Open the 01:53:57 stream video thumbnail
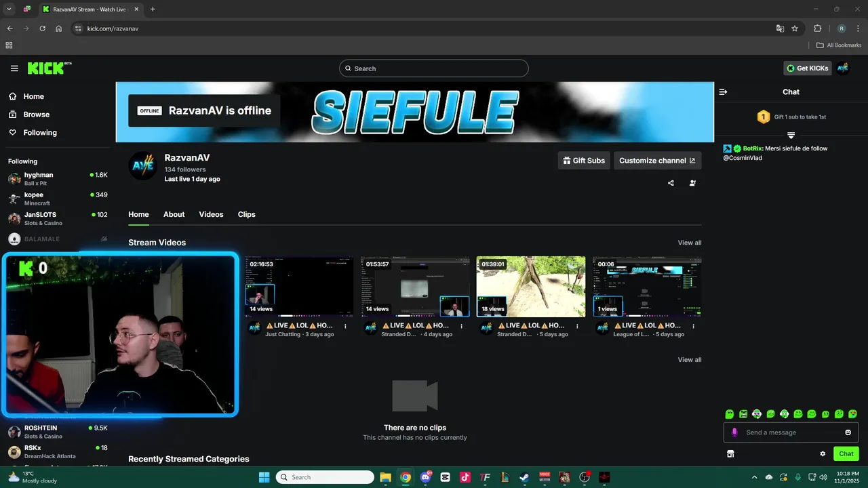The image size is (868, 488). pos(415,287)
